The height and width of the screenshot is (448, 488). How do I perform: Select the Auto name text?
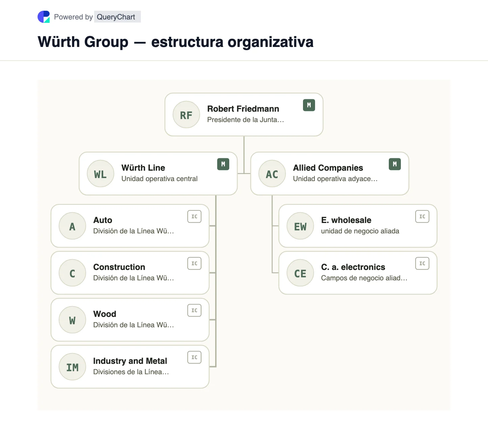click(103, 220)
